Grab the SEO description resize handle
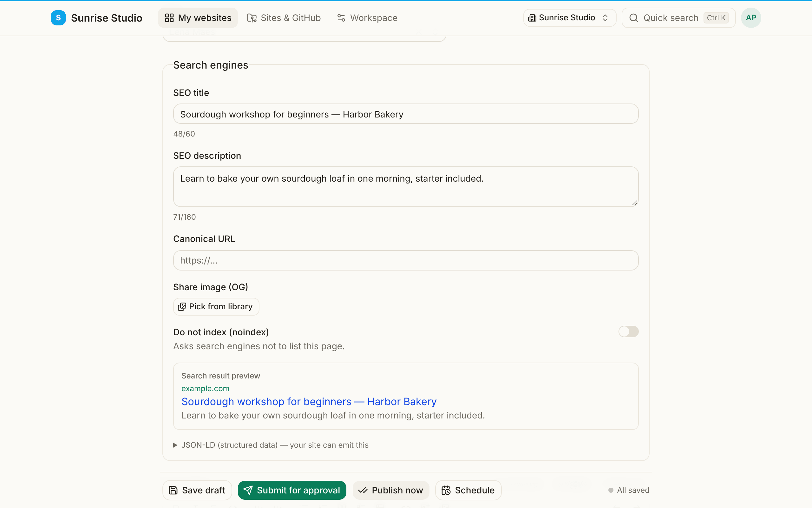812x508 pixels. 635,203
